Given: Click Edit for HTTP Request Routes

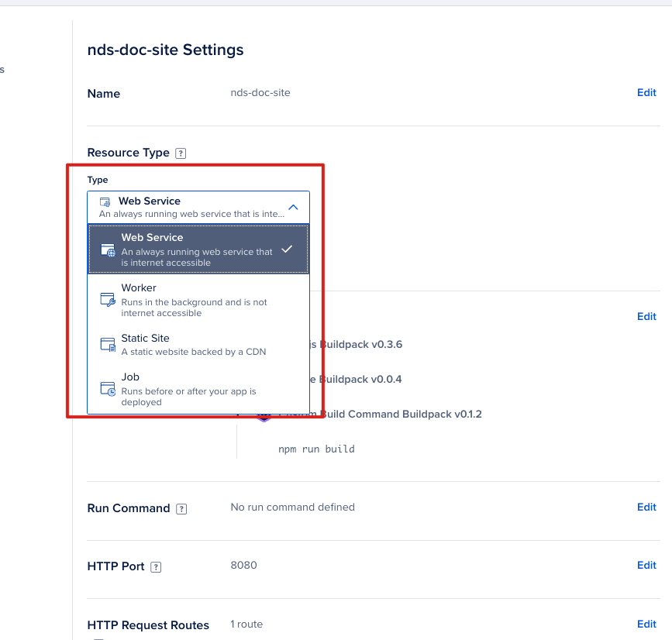Looking at the screenshot, I should tap(646, 625).
